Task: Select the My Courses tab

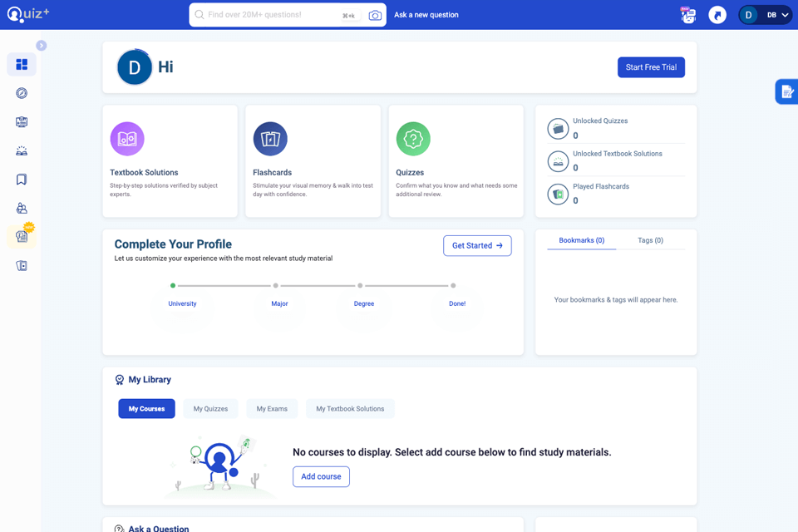Action: point(146,409)
